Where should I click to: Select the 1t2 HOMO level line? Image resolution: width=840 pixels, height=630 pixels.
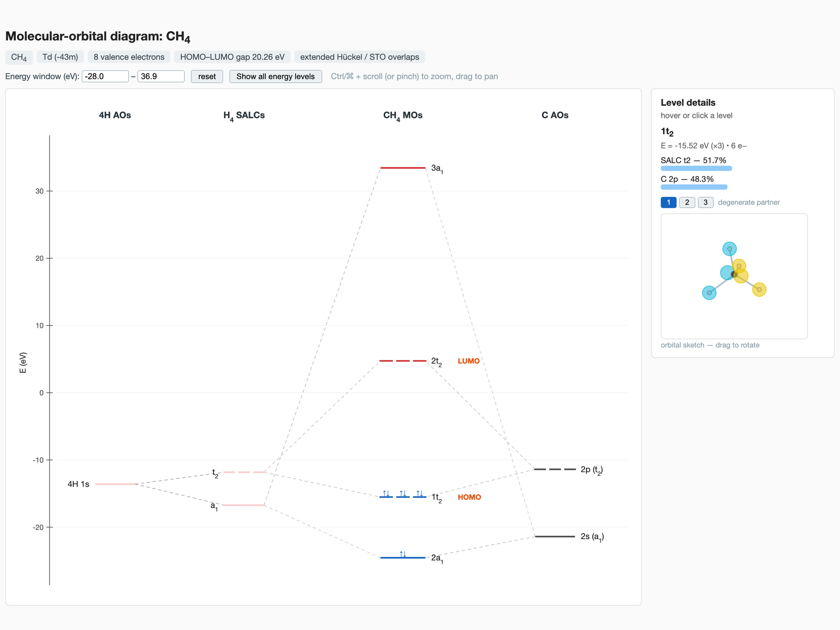point(403,497)
